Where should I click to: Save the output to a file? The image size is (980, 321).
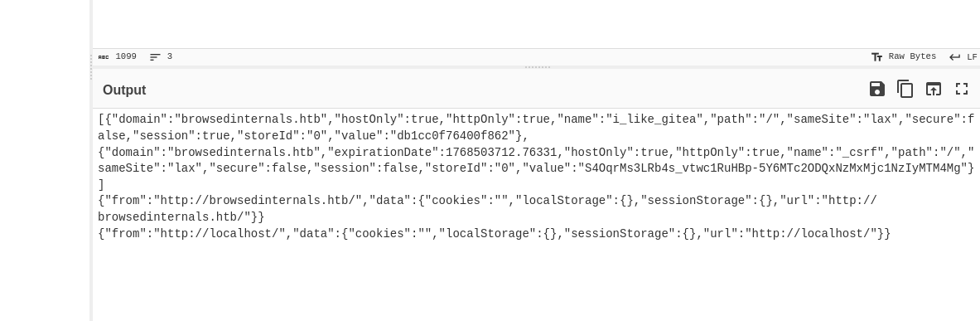(877, 89)
